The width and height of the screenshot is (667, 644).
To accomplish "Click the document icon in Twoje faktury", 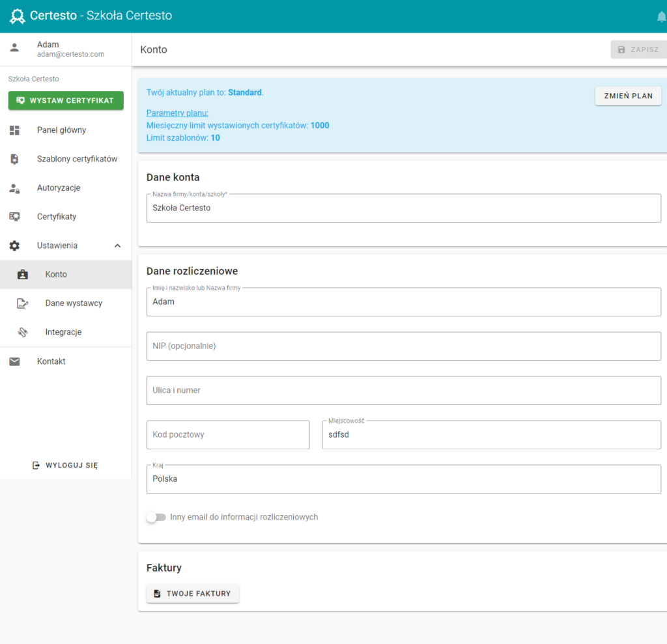I will [157, 593].
